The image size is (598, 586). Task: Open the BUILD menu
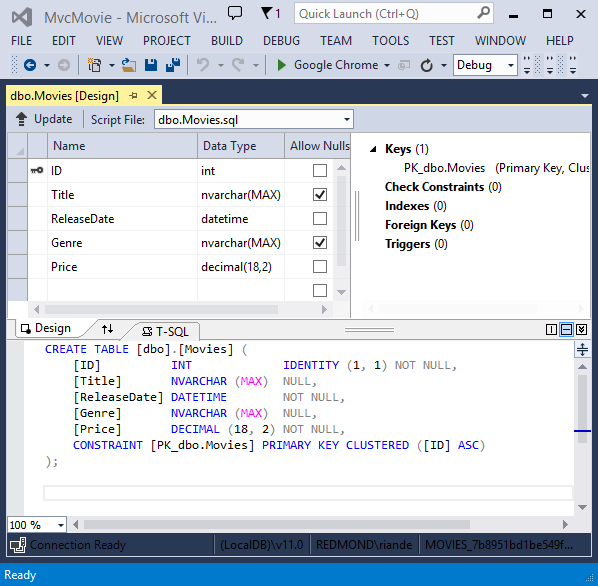click(x=227, y=40)
